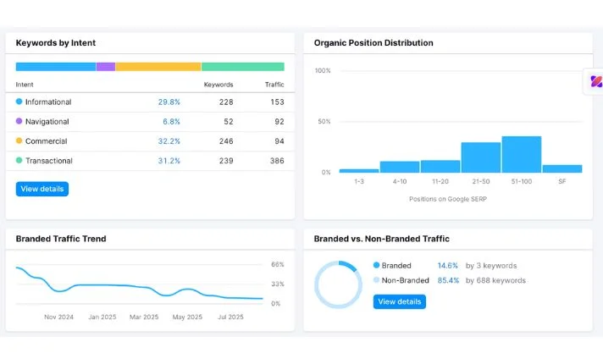Screen dimensions: 603x364
Task: Open the 29.8% Informational keywords link
Action: point(169,102)
